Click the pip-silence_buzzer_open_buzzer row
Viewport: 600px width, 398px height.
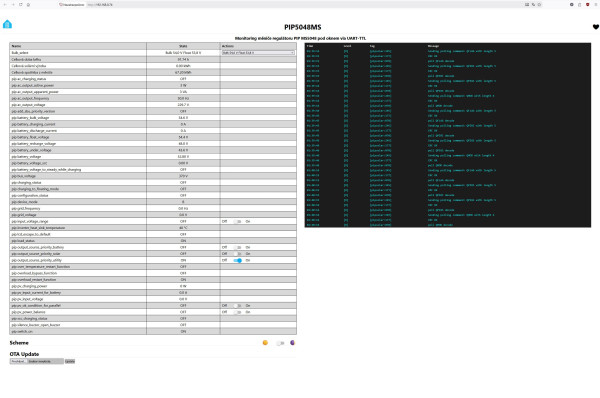click(153, 325)
